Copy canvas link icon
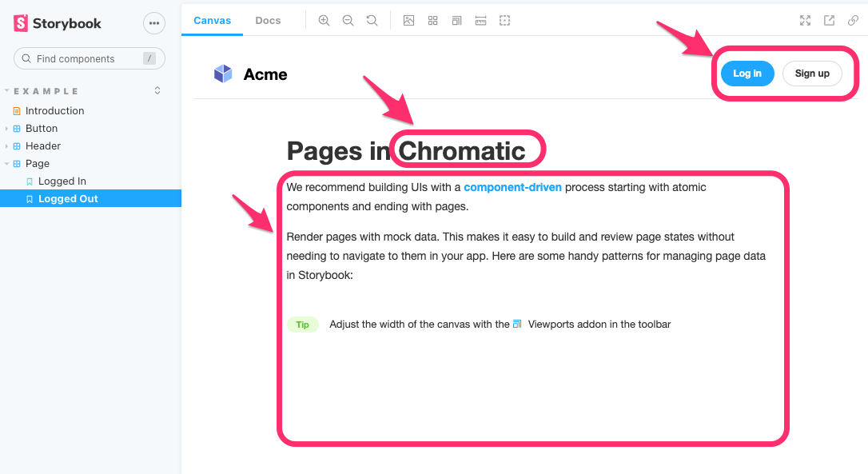Image resolution: width=868 pixels, height=474 pixels. (853, 21)
